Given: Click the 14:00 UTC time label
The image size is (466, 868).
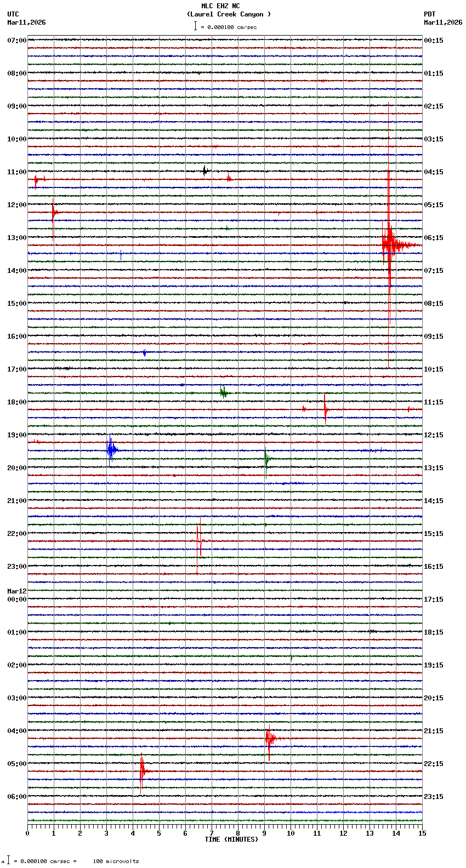Looking at the screenshot, I should coord(17,271).
